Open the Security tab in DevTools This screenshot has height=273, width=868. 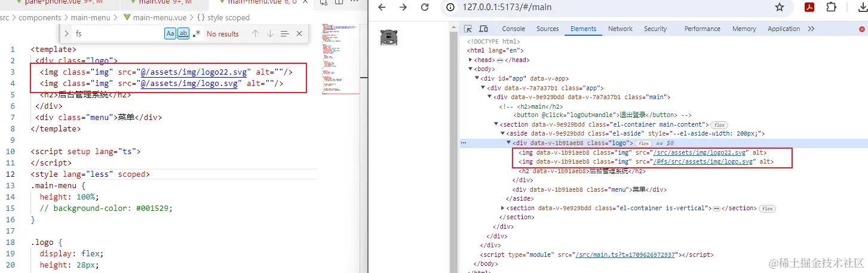(655, 29)
